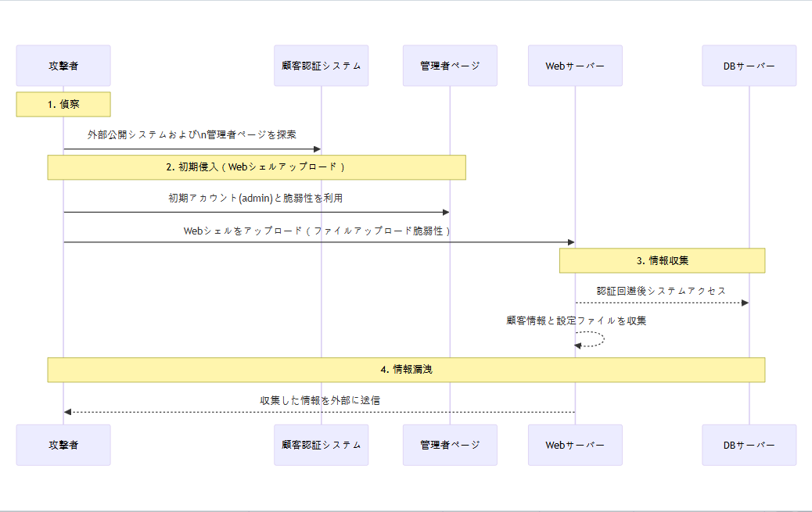812x512 pixels.
Task: Select the note '4. 情報漏洩'
Action: point(407,370)
